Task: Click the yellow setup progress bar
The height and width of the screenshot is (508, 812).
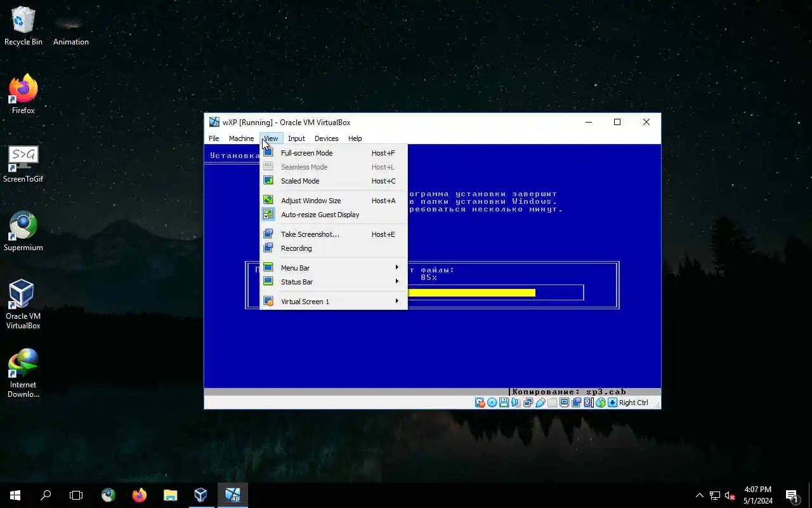Action: click(471, 293)
